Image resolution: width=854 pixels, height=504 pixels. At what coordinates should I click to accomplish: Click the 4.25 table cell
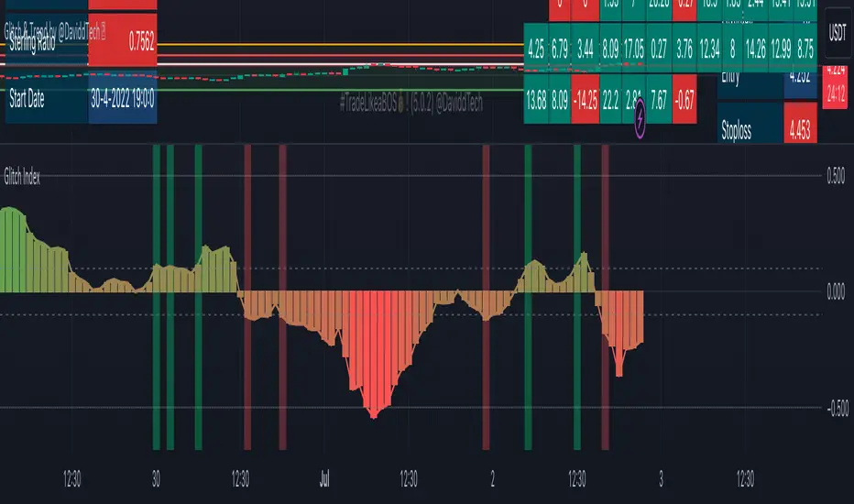point(536,49)
